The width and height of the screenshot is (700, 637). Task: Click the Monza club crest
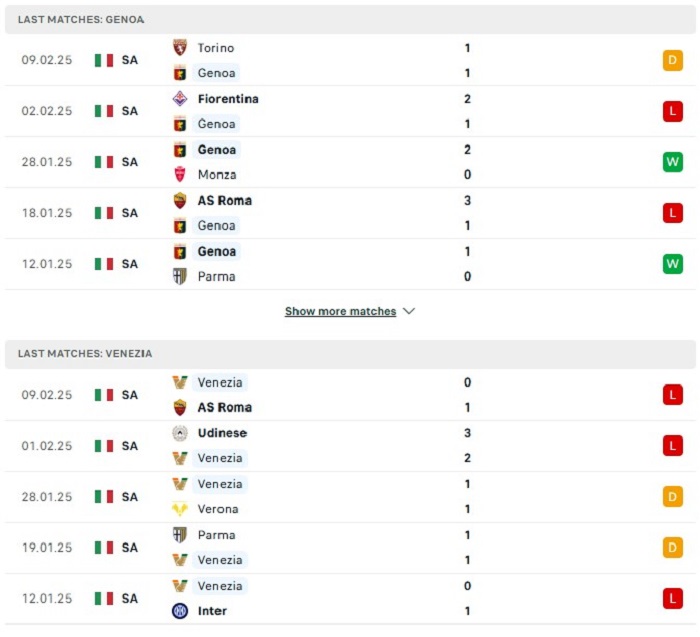click(180, 175)
